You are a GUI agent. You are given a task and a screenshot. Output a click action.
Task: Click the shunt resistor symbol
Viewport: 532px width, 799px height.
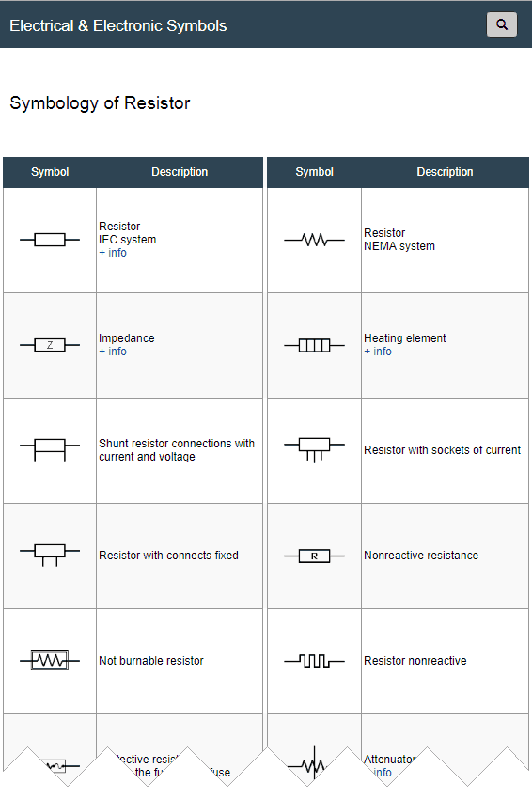tap(50, 449)
